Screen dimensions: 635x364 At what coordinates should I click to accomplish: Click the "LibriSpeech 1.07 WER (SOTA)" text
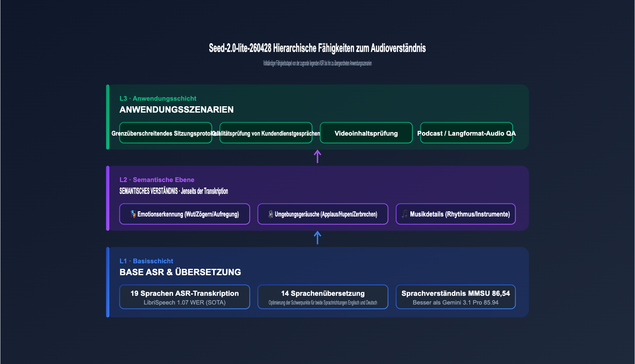(x=185, y=303)
